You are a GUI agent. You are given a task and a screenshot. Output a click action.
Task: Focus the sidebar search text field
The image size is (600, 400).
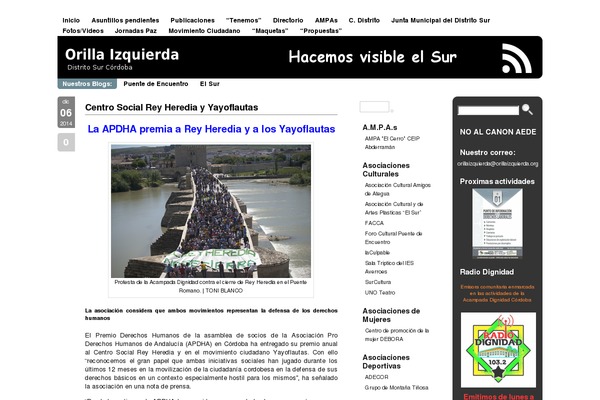(488, 110)
